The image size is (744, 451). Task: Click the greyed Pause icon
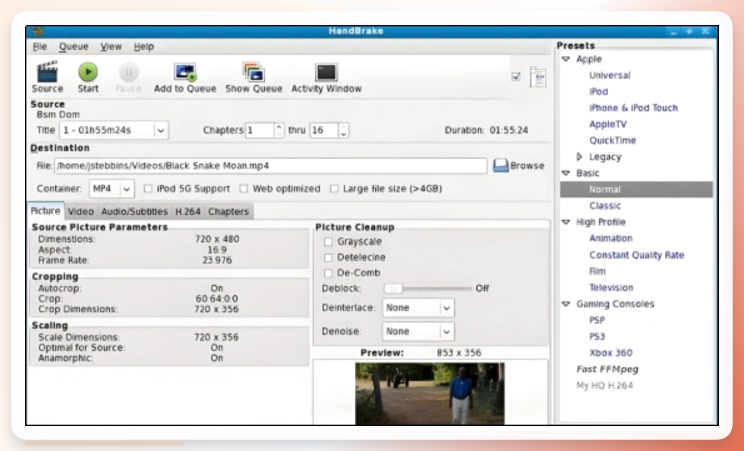pos(128,72)
